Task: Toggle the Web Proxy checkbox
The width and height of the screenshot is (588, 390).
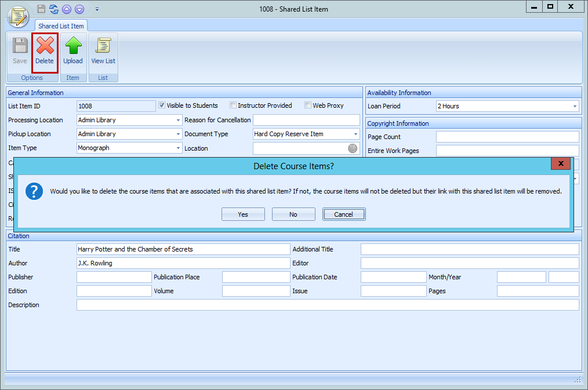Action: pyautogui.click(x=308, y=105)
